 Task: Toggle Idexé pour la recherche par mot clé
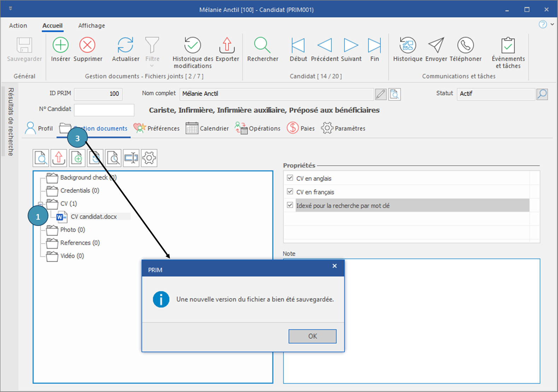point(290,205)
